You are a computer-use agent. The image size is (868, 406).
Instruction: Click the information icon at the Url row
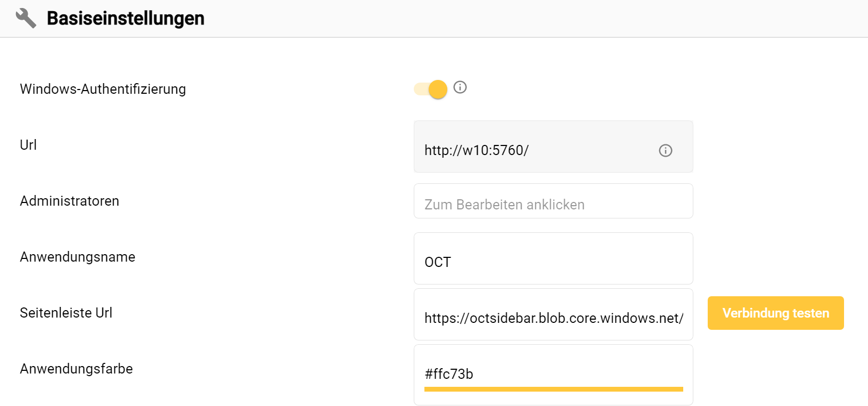[665, 151]
